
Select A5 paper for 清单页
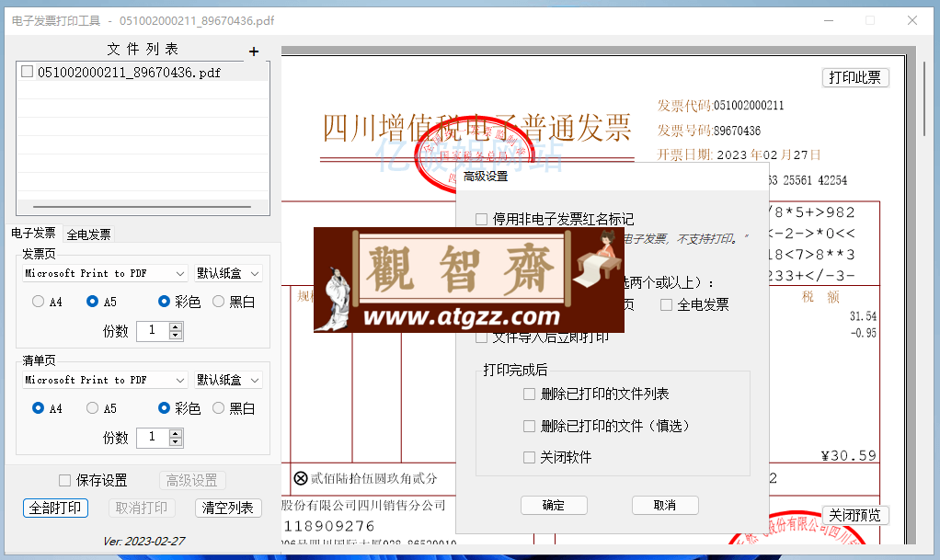tap(92, 408)
